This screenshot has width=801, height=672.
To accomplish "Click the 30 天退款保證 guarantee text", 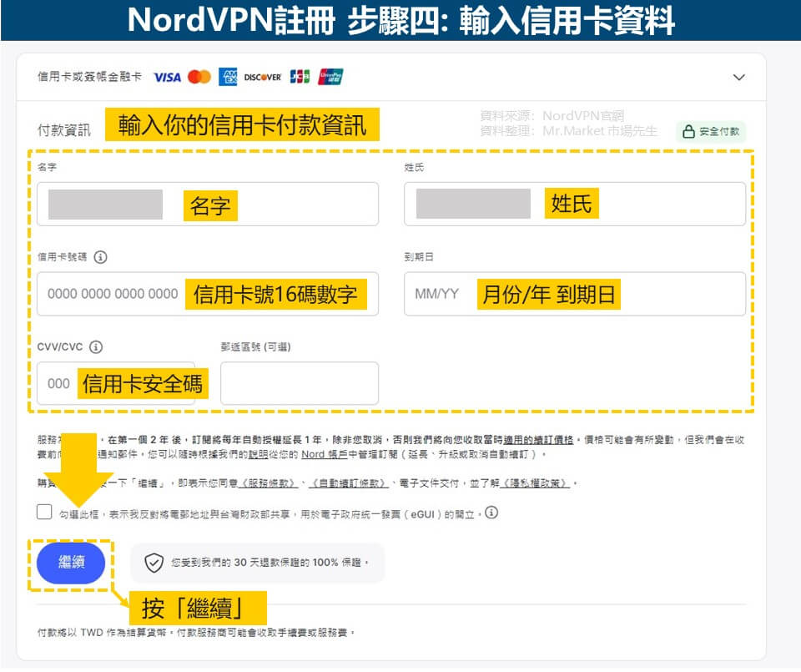I will [x=270, y=563].
